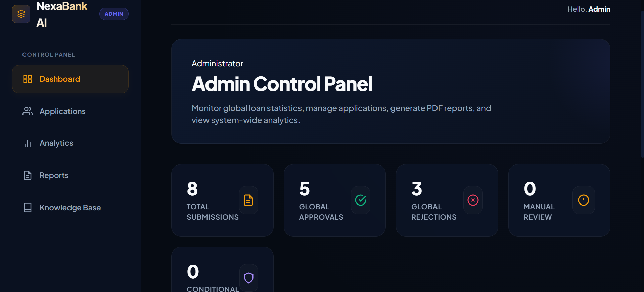Image resolution: width=644 pixels, height=292 pixels.
Task: Click the Administrator label above the heading
Action: (217, 64)
